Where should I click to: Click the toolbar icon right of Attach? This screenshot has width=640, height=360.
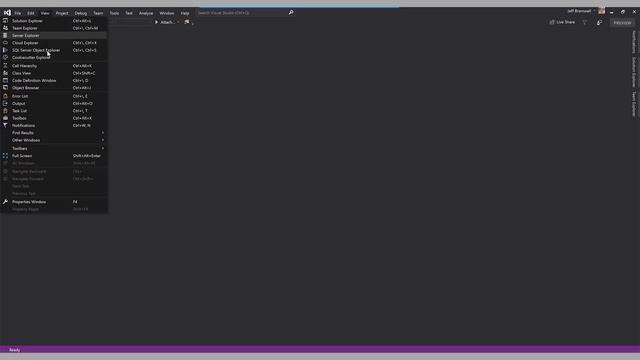(187, 22)
